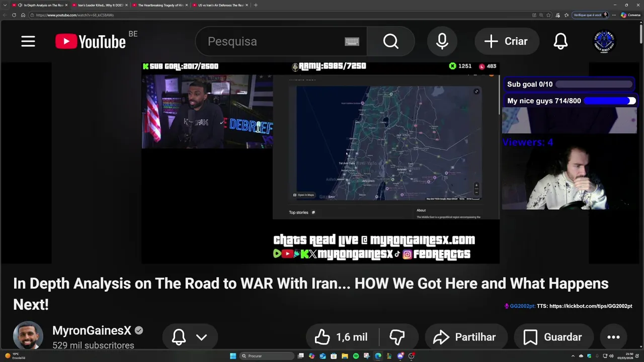
Task: Open Discord from the taskbar
Action: 400,356
